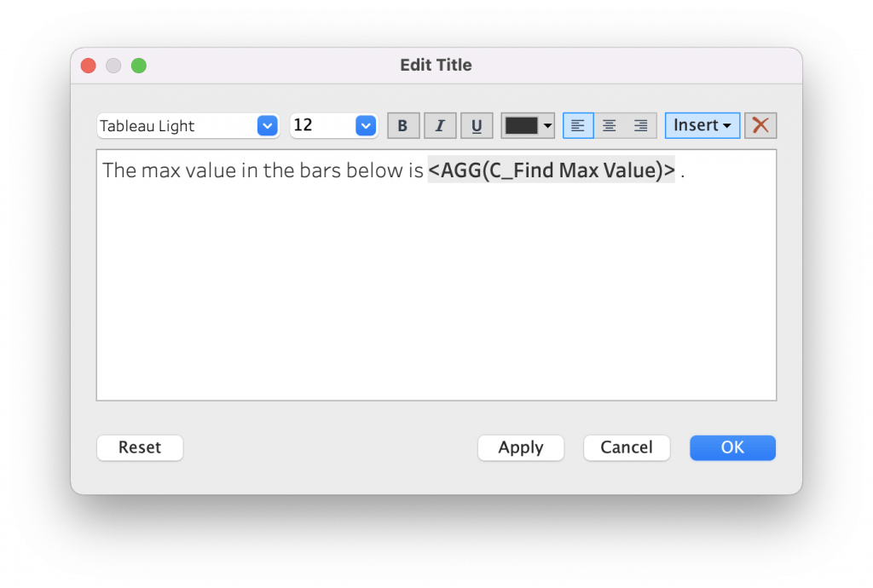Toggle bold formatting button

403,126
